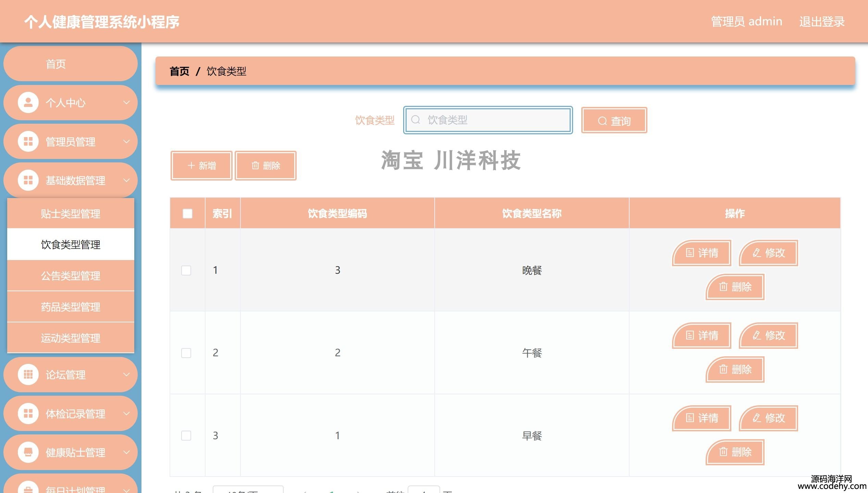Click trash icon of 早餐 删除 button
Image resolution: width=868 pixels, height=493 pixels.
(723, 452)
